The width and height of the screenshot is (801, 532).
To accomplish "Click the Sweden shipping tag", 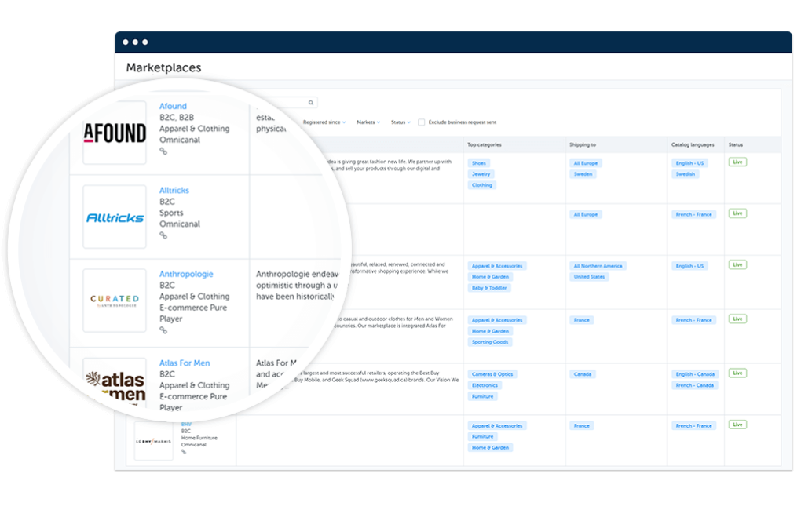I will [x=583, y=174].
